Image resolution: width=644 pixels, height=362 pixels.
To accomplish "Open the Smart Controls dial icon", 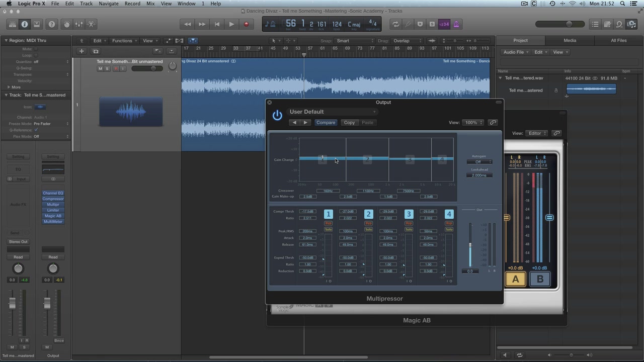I will pyautogui.click(x=67, y=24).
